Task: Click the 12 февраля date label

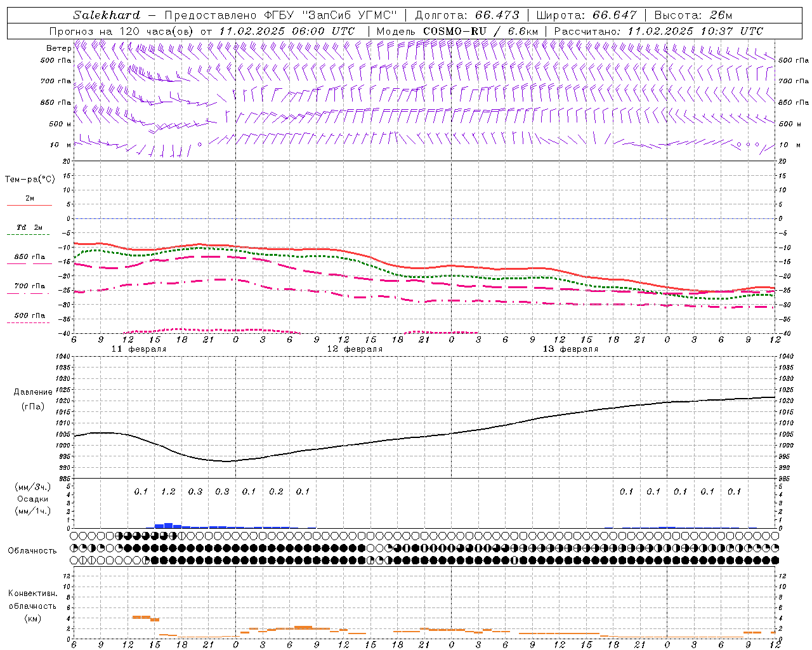Action: [x=355, y=349]
